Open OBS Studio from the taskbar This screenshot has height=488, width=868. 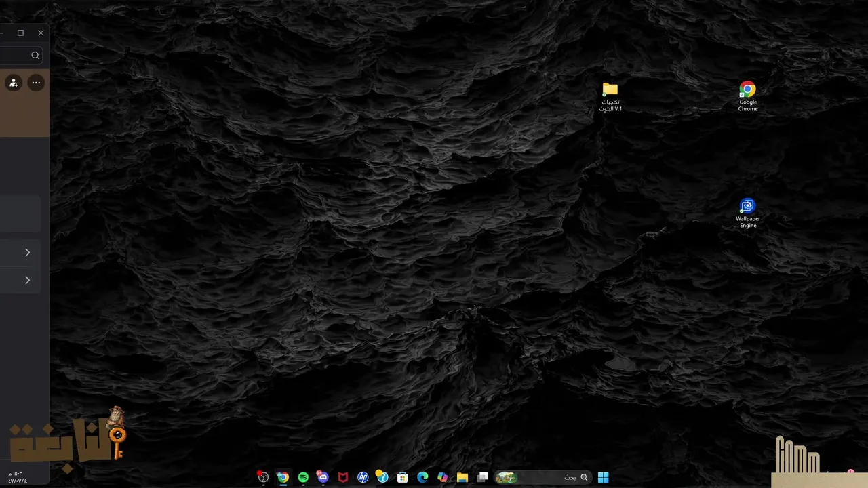click(263, 477)
